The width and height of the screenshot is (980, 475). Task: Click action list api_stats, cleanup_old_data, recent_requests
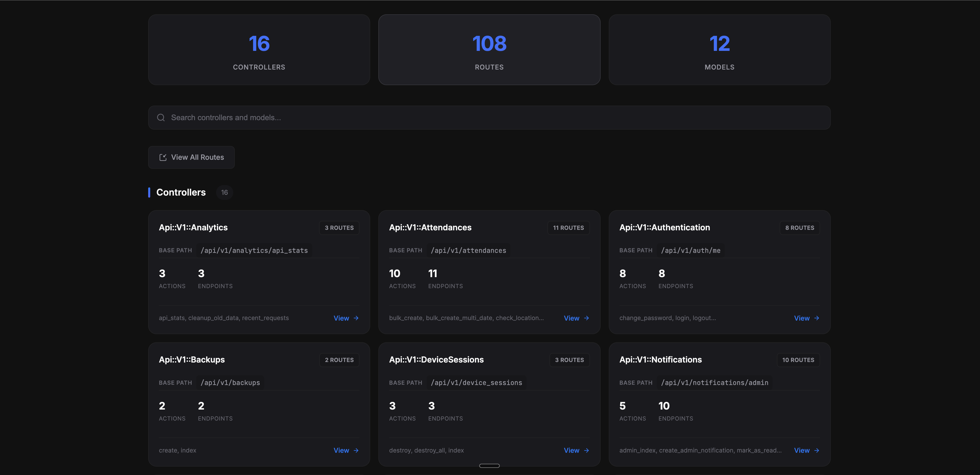click(224, 318)
